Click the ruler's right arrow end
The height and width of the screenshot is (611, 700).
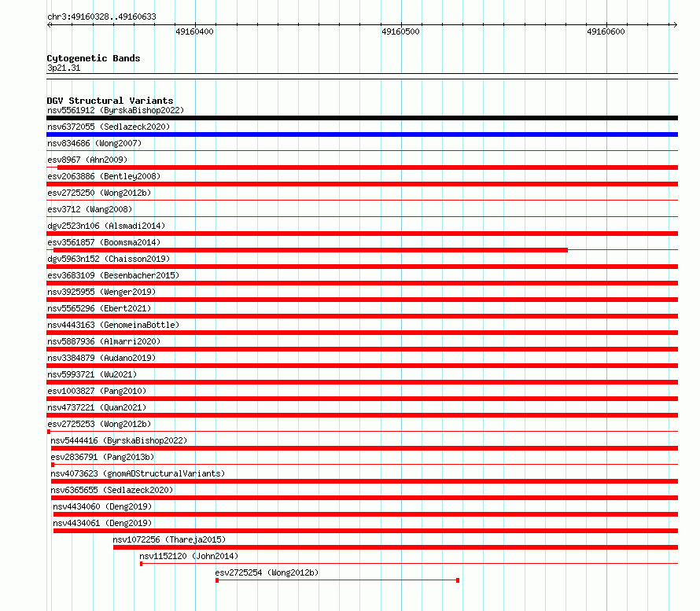pos(675,24)
